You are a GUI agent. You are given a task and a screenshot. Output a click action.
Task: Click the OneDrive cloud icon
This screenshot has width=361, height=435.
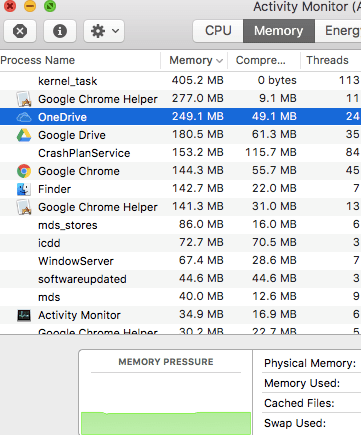24,117
